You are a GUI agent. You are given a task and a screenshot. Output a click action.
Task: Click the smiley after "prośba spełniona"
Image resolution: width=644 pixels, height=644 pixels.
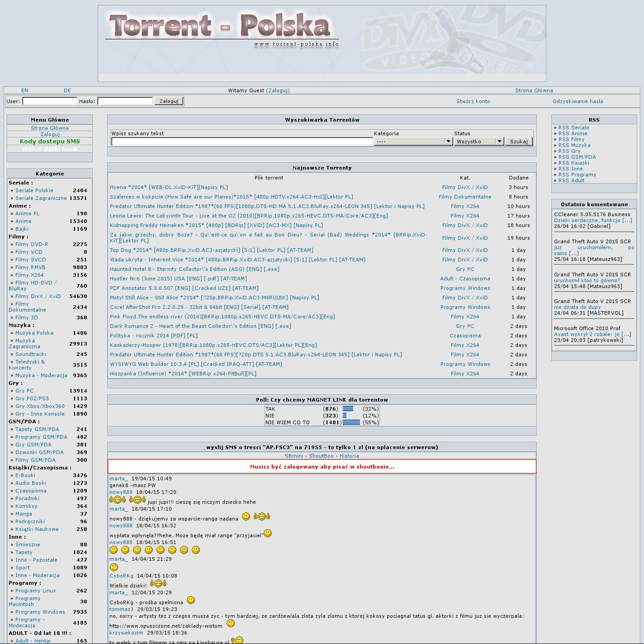tap(191, 600)
